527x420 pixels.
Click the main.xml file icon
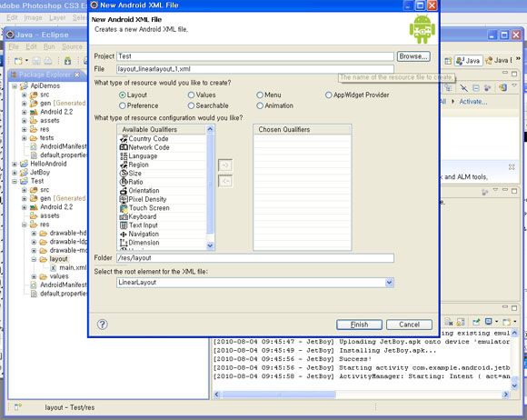[x=53, y=268]
